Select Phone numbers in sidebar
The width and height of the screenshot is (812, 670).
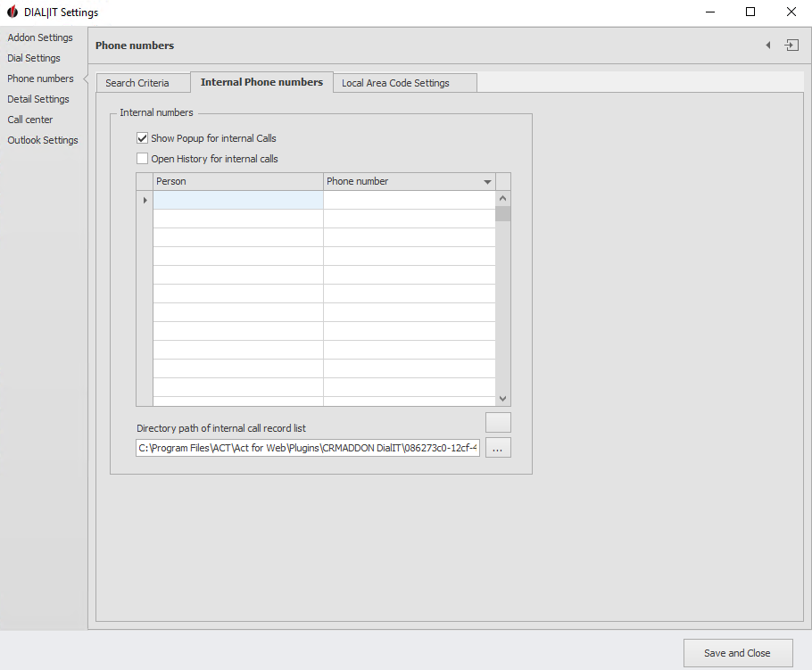40,79
